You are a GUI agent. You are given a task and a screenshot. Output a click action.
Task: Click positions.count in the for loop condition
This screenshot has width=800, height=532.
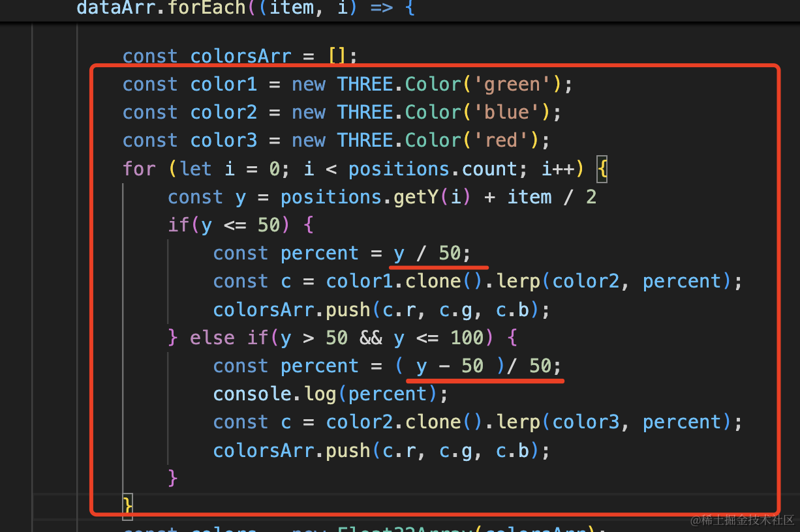[433, 169]
